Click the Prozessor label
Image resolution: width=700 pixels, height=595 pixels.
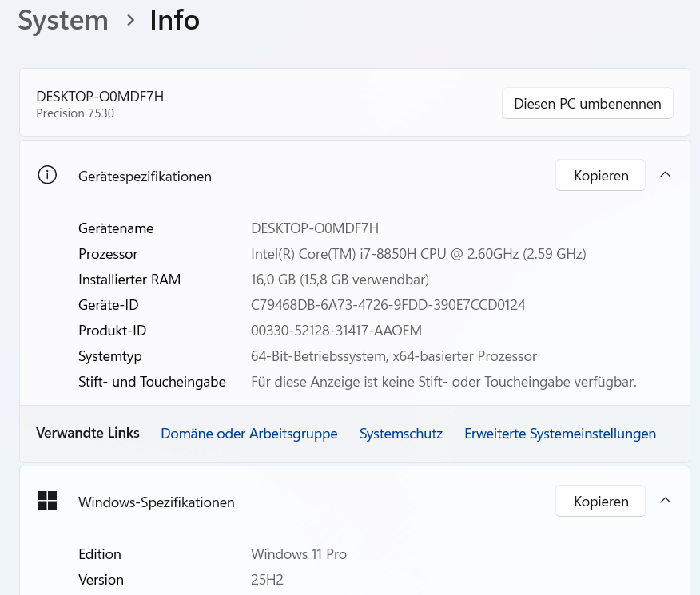pyautogui.click(x=108, y=254)
